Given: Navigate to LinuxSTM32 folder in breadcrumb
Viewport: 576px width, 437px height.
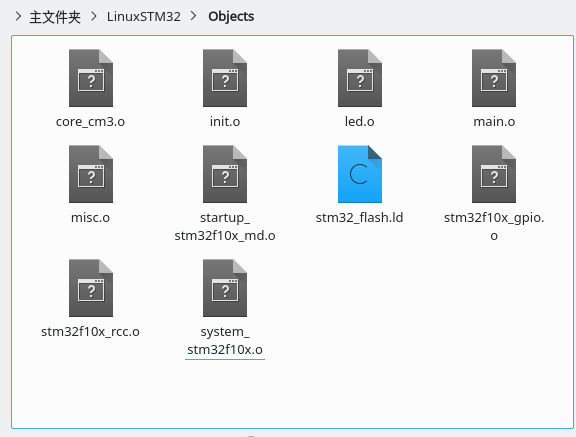Looking at the screenshot, I should [x=144, y=17].
